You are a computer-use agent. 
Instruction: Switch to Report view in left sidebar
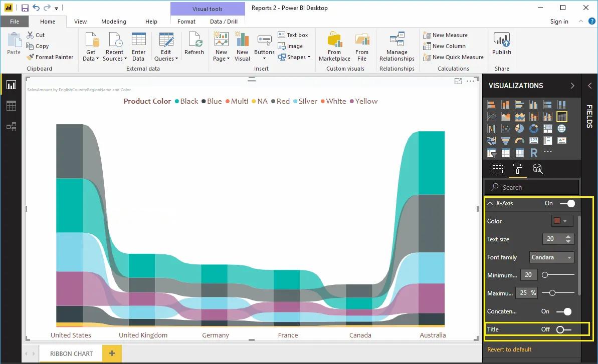pyautogui.click(x=11, y=85)
